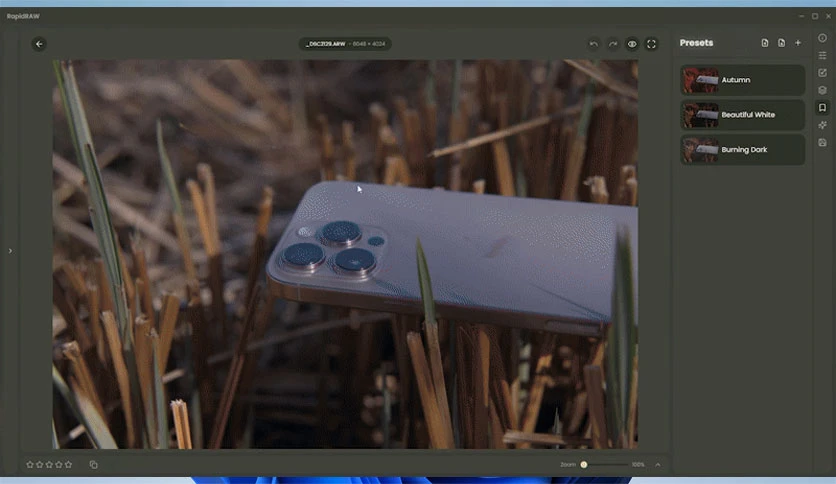Expand the left library panel chevron

[10, 251]
